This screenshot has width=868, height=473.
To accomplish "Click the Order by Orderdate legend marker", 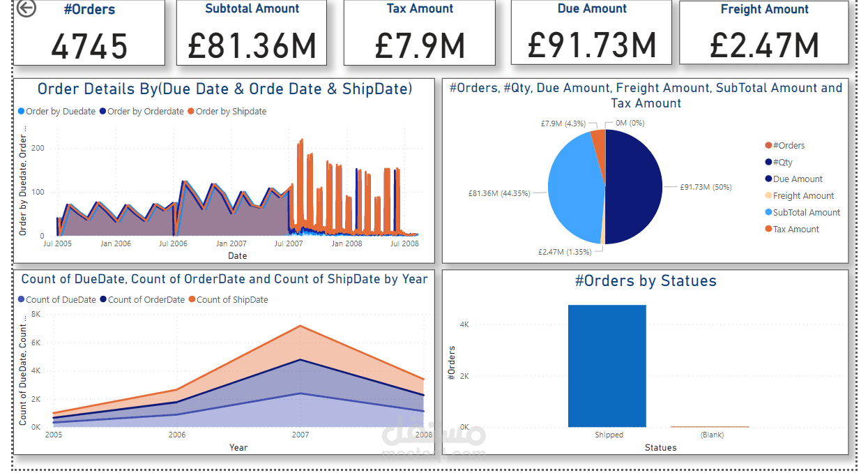I will [102, 112].
